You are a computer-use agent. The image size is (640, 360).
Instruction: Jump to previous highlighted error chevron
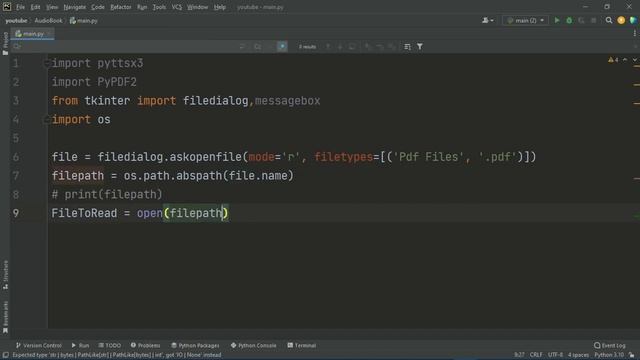click(625, 60)
